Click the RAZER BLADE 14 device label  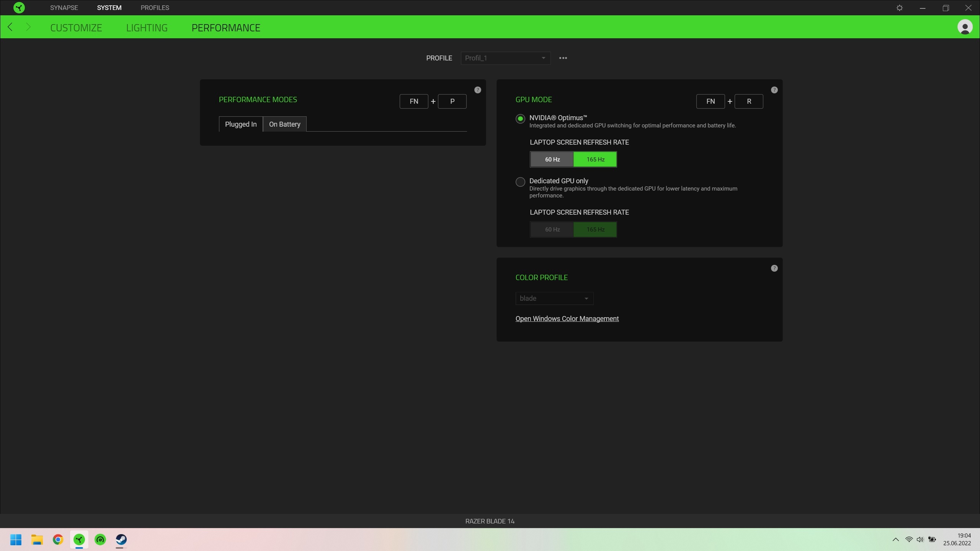490,521
